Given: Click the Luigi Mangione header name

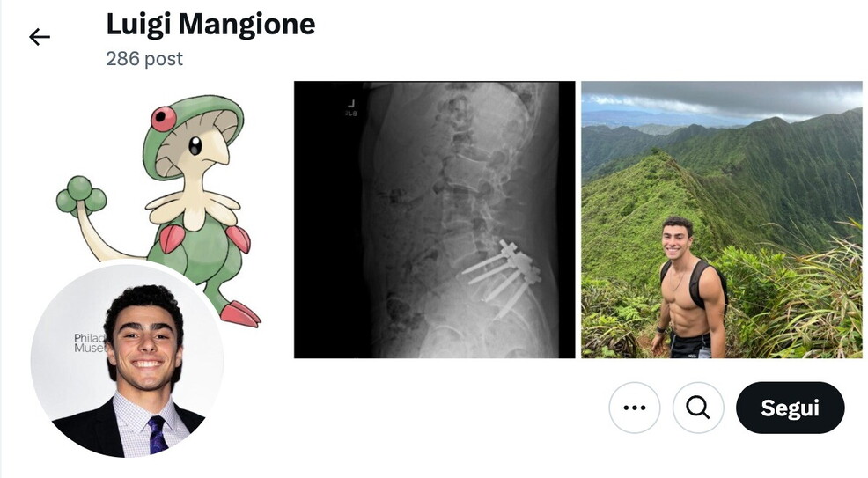Looking at the screenshot, I should (x=210, y=25).
